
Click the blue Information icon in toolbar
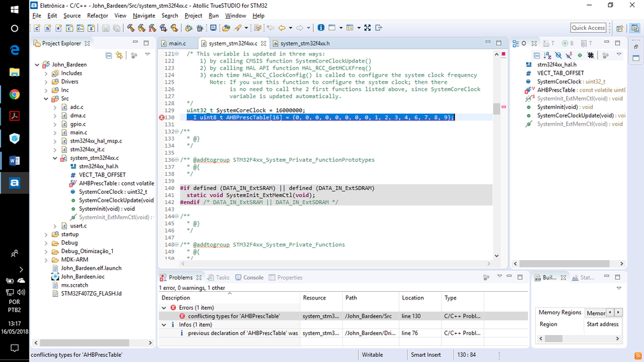(321, 28)
